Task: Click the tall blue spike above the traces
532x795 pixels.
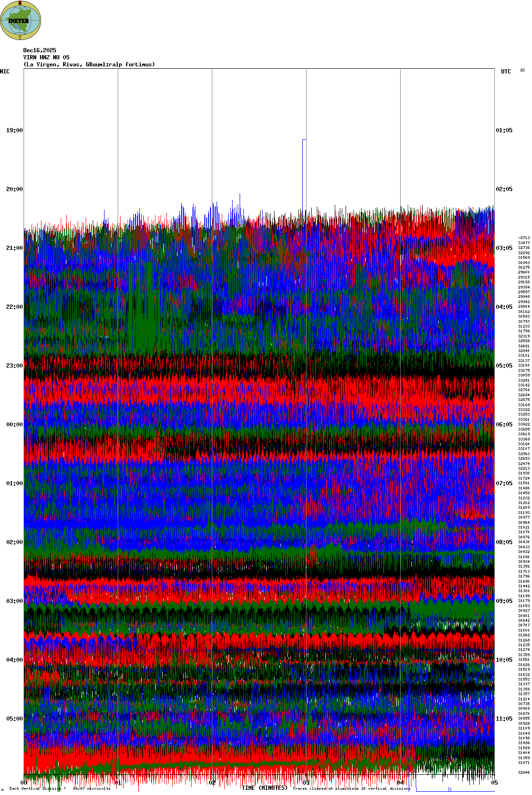Action: pyautogui.click(x=304, y=174)
